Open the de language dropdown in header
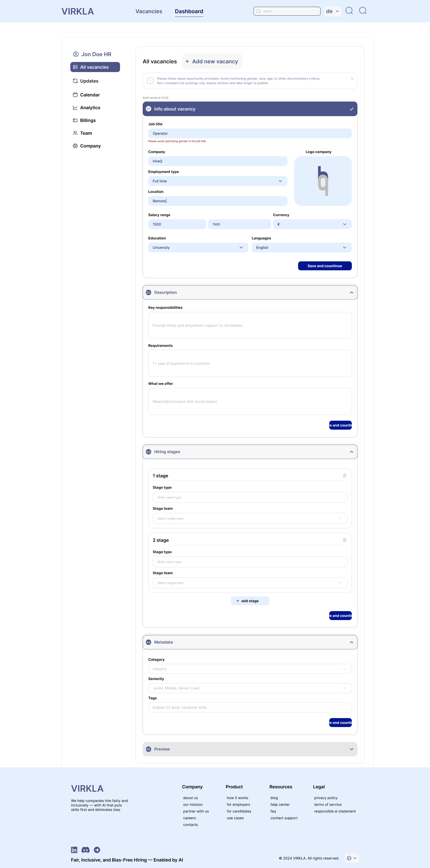Viewport: 430px width, 868px height. click(x=333, y=11)
